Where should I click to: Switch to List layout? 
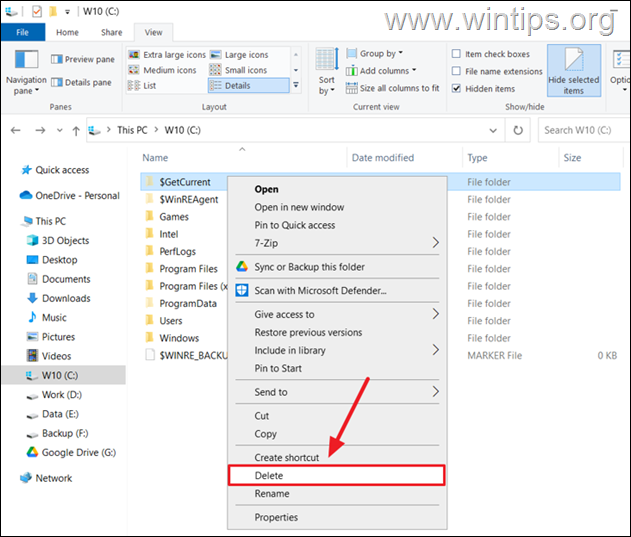coord(142,86)
